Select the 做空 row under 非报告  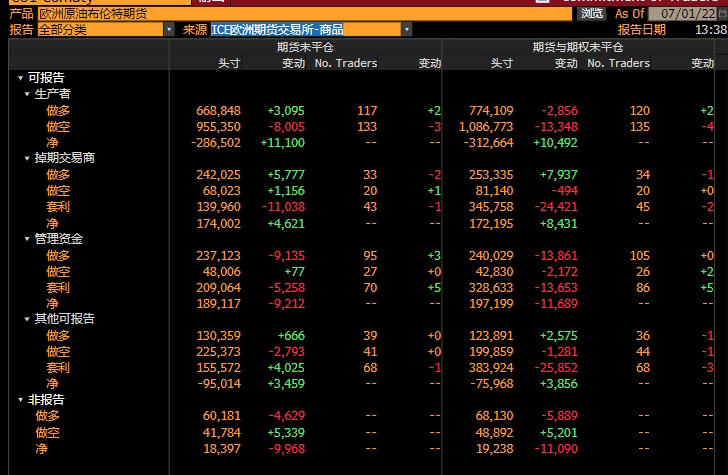coord(47,432)
